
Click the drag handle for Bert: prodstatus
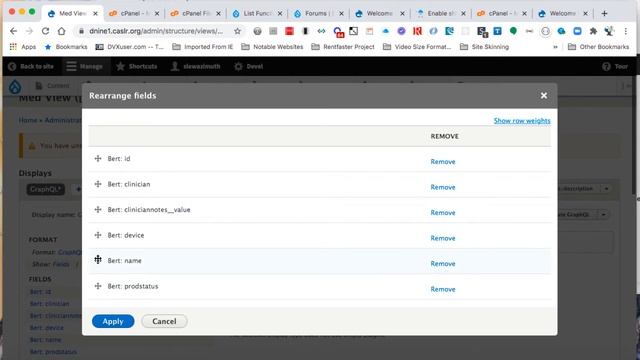98,286
